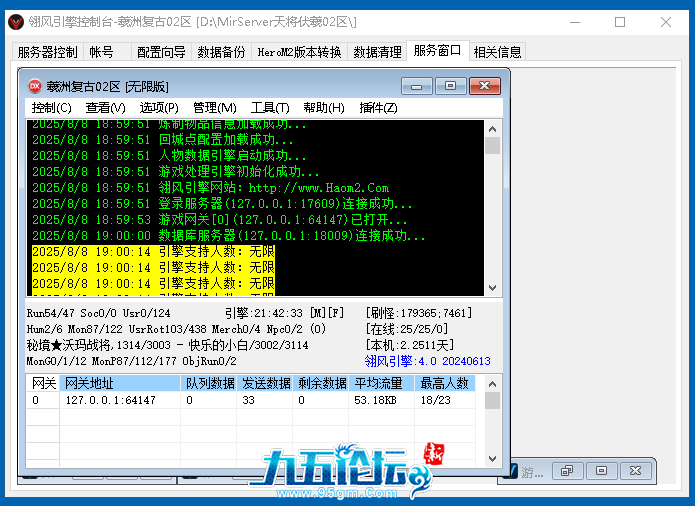Click the 剩余数据 column header
Screen dimensions: 695x506
point(321,383)
